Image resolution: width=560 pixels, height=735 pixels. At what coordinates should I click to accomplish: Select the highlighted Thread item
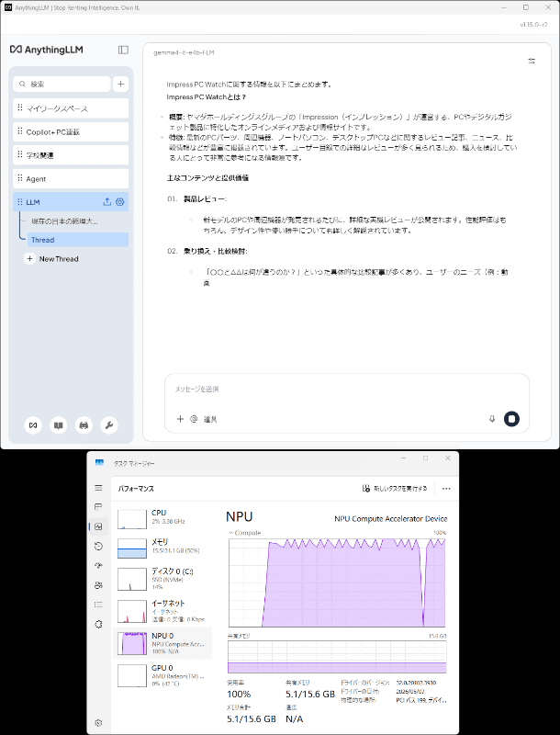78,240
